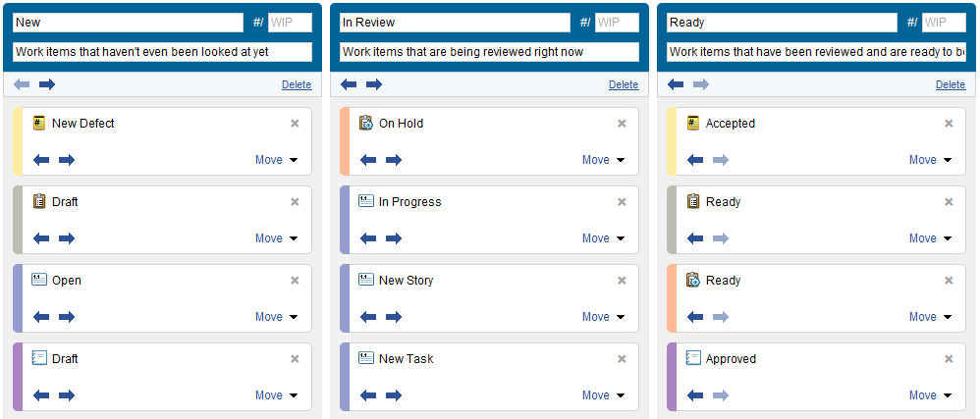Click the Ready column description field
This screenshot has width=980, height=419.
pos(816,52)
